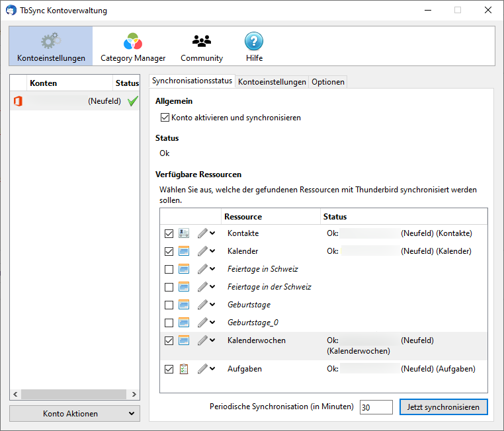Open the Kontoeinstellungen tab beside Synchronisationsstatus
Viewport: 504px width, 431px height.
[272, 82]
